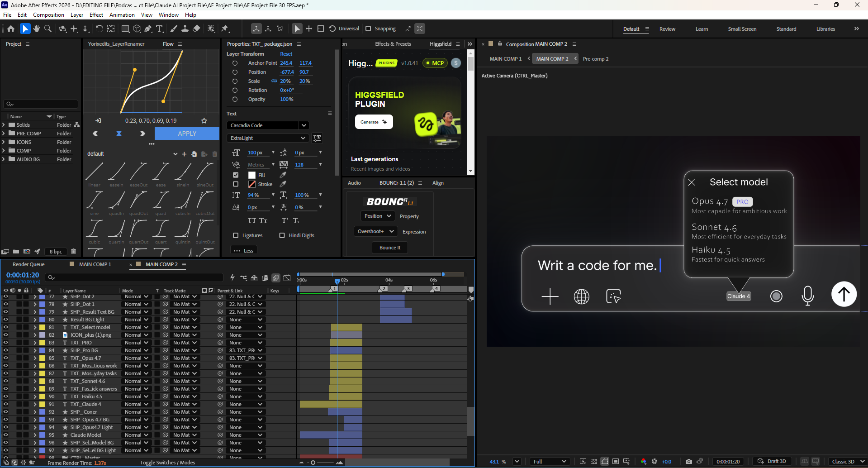Image resolution: width=868 pixels, height=468 pixels.
Task: Select the Rectangle shape tool
Action: 125,29
